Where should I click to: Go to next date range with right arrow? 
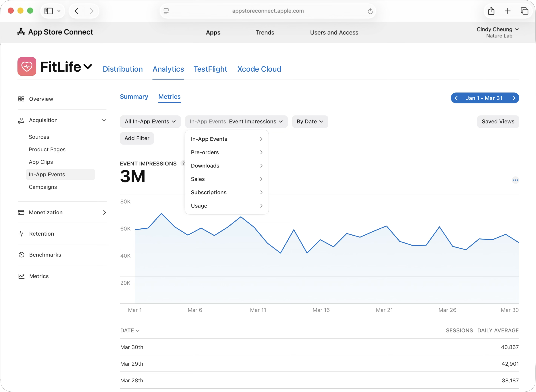click(x=514, y=98)
